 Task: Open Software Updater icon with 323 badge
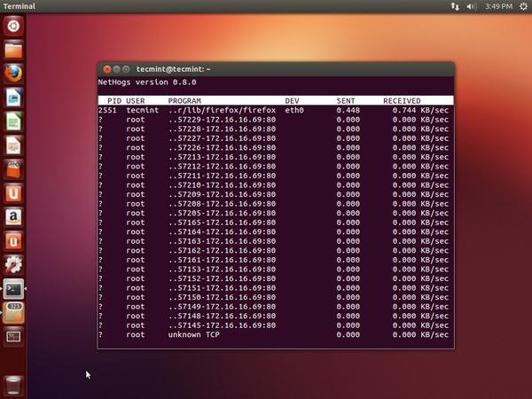coord(13,313)
